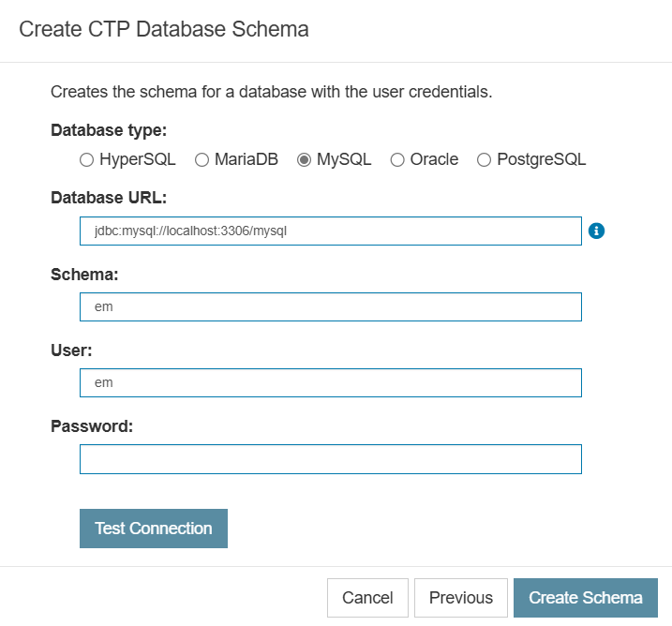Viewport: 672px width, 626px height.
Task: Click the "User:" field label
Action: 71,350
